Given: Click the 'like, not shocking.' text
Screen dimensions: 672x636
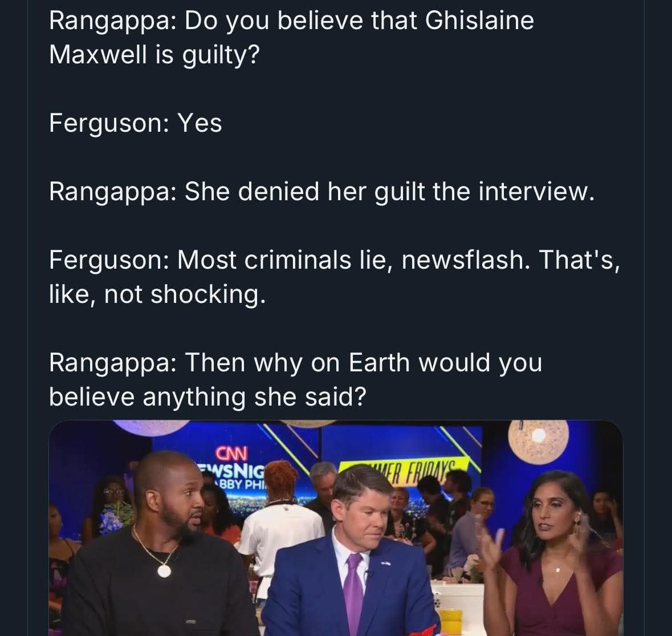Looking at the screenshot, I should (x=157, y=294).
